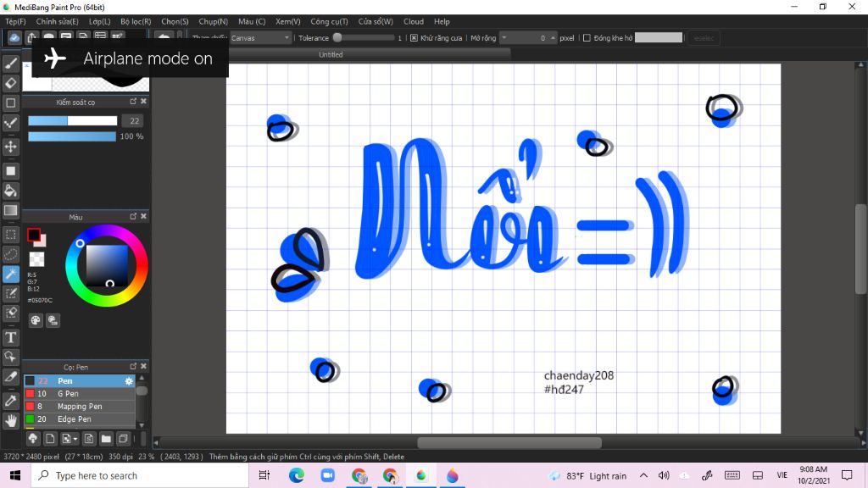The height and width of the screenshot is (488, 868).
Task: Select the Magic Wand tool
Action: [x=10, y=274]
